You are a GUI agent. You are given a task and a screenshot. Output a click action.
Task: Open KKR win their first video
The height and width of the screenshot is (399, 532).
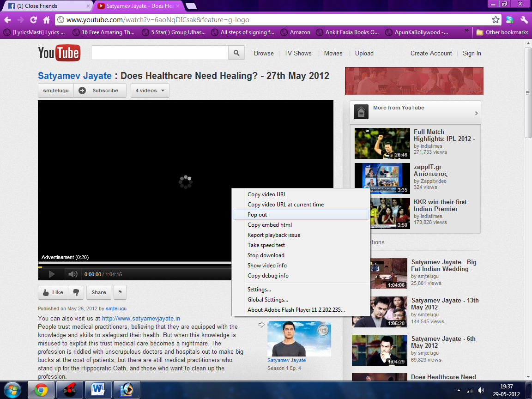(x=440, y=205)
